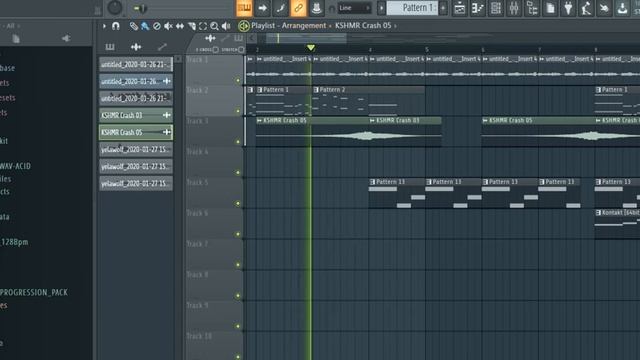Select the Slip tool
The image size is (640, 360).
click(x=180, y=26)
